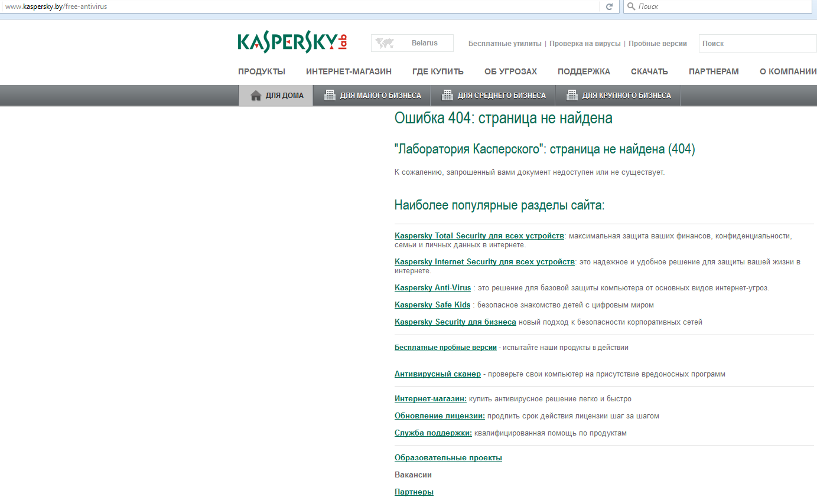Click the Наиболее популярные разделы сайта heading

click(500, 205)
